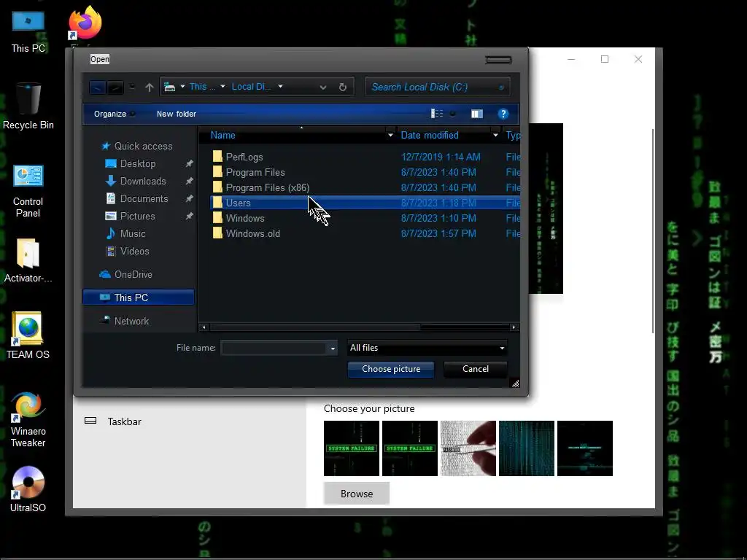The width and height of the screenshot is (747, 560).
Task: Select the teal matrix code thumbnail
Action: (527, 448)
